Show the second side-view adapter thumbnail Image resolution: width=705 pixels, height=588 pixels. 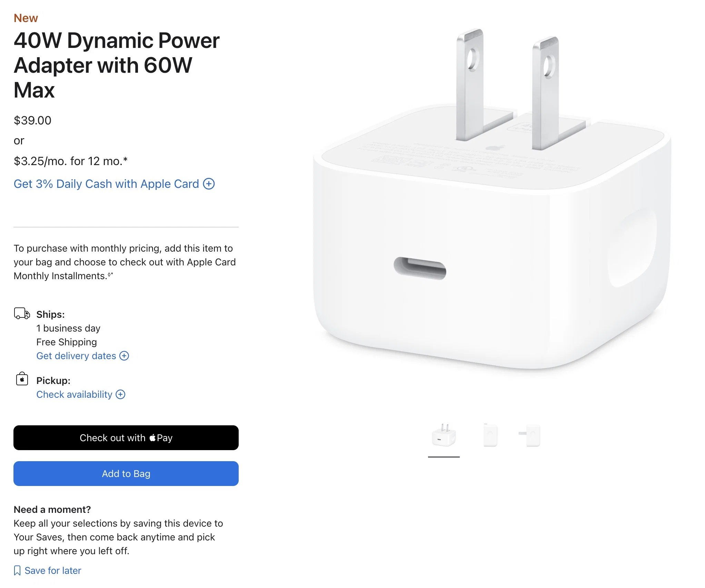coord(490,435)
